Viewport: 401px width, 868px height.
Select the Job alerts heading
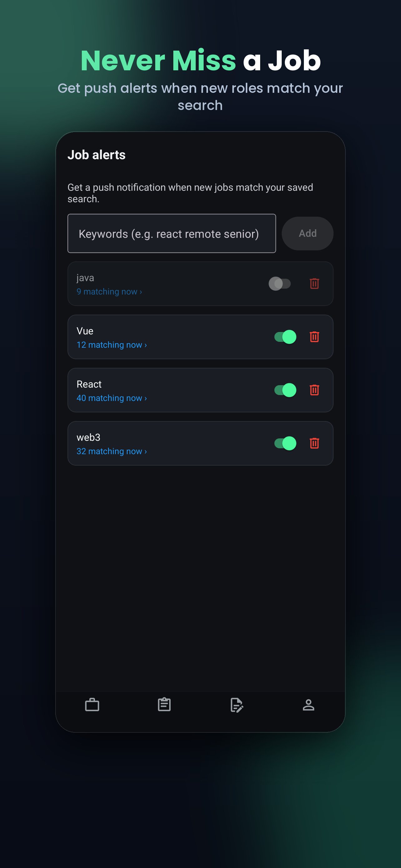(x=96, y=155)
